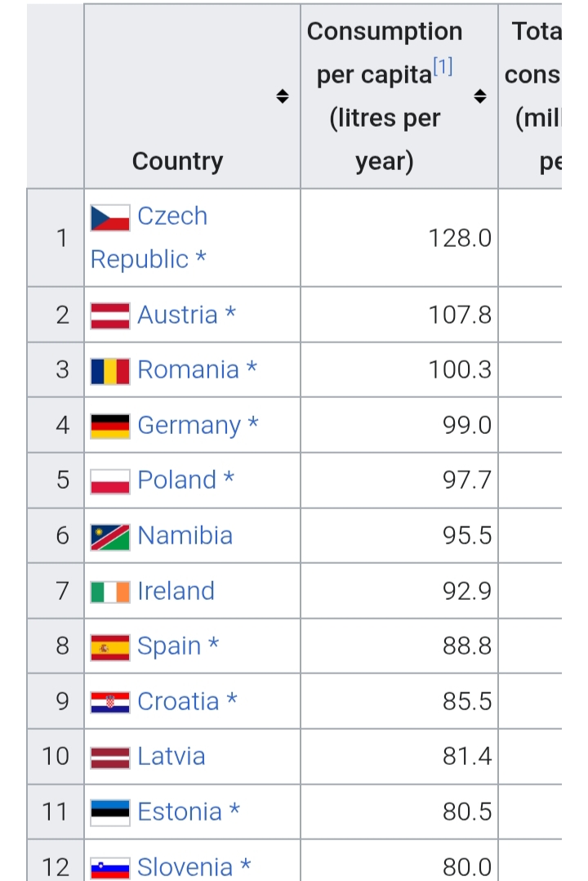Image resolution: width=588 pixels, height=881 pixels.
Task: Open footnote reference [1] in header
Action: coord(443,69)
